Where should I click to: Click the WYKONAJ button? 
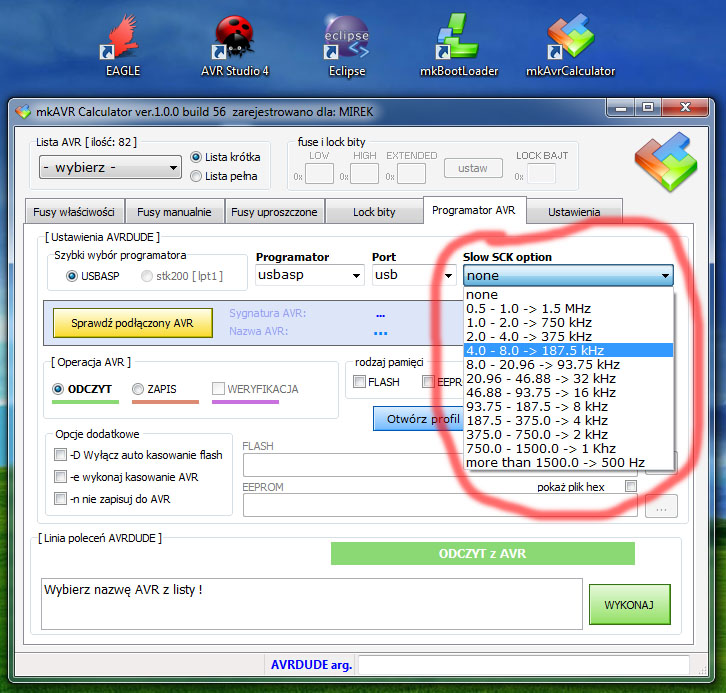(x=629, y=605)
